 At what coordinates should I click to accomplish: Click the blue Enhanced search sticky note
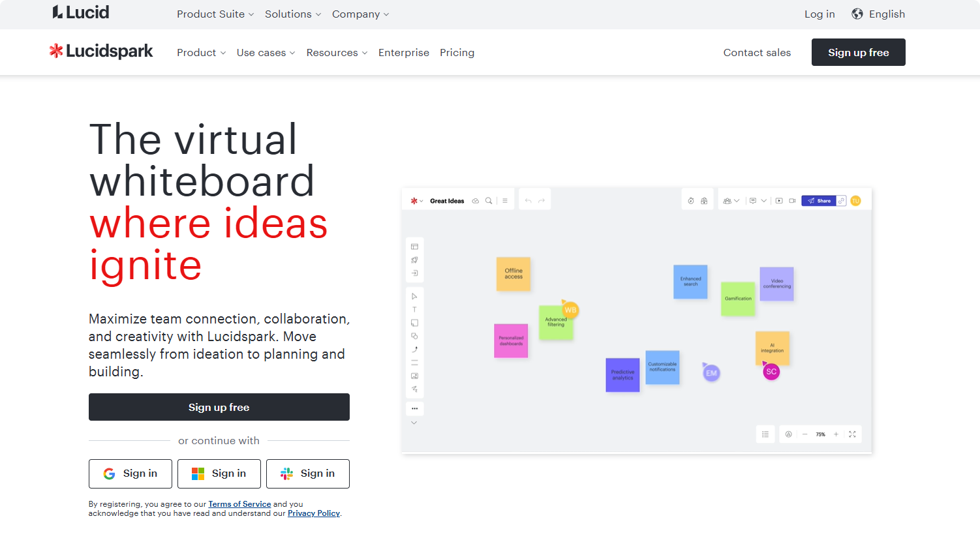[x=690, y=282]
